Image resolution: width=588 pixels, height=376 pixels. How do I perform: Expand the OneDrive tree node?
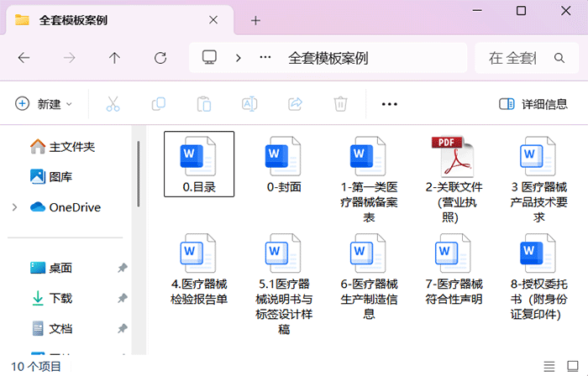click(x=13, y=207)
